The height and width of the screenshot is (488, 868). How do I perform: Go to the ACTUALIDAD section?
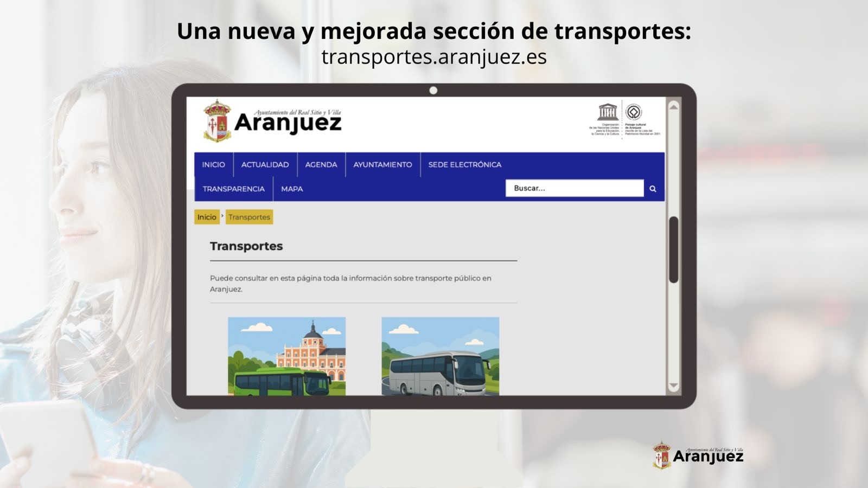pos(265,165)
